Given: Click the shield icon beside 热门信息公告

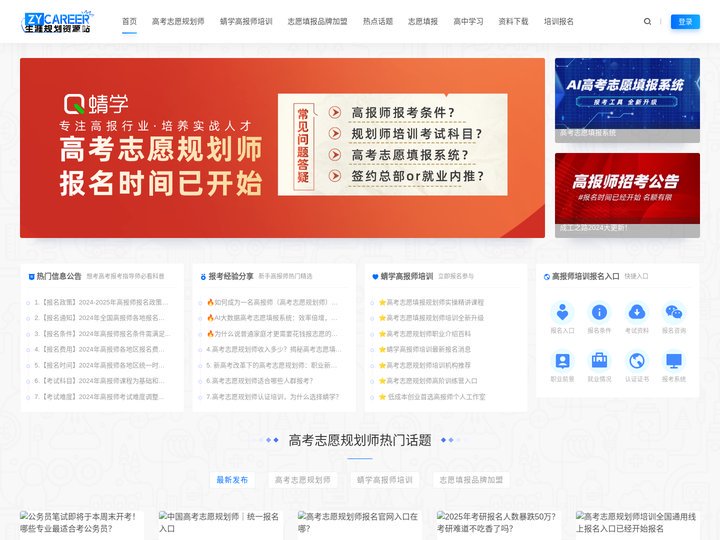Looking at the screenshot, I should (x=32, y=277).
